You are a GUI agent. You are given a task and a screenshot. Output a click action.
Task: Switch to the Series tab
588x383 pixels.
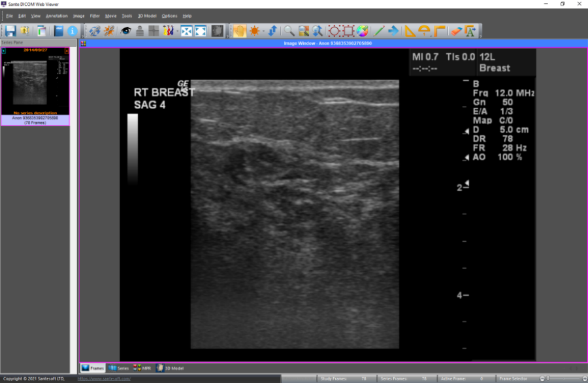pyautogui.click(x=119, y=369)
